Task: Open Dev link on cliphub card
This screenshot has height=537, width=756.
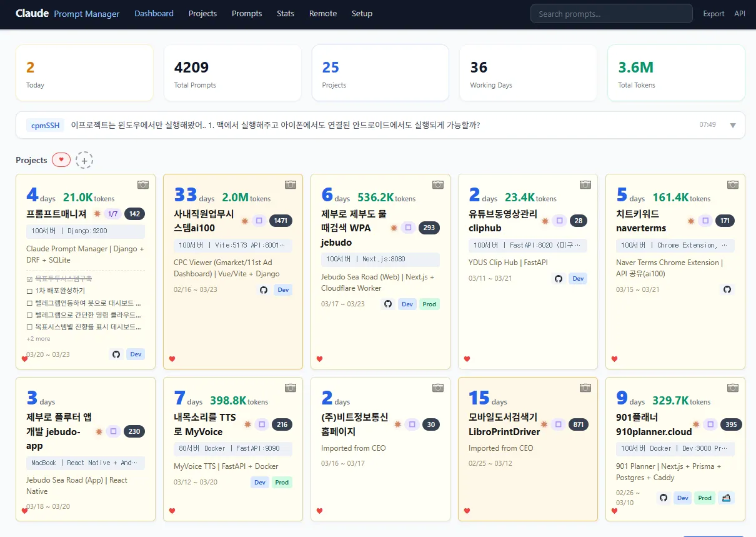Action: pos(578,279)
